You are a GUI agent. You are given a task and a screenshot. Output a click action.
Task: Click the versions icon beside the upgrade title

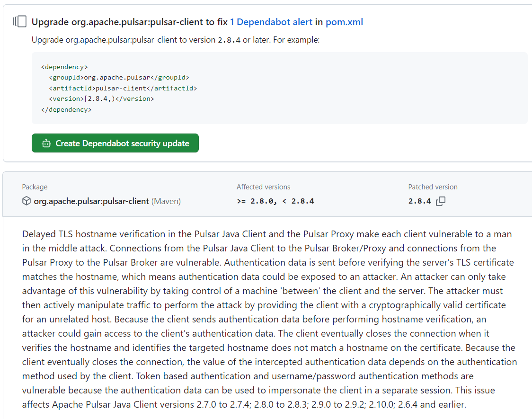click(19, 21)
